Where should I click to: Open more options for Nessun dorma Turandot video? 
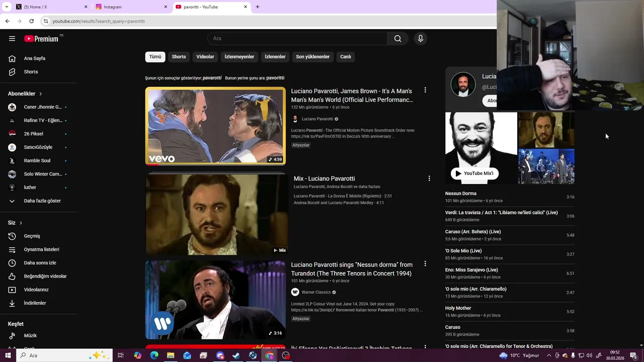[425, 263]
